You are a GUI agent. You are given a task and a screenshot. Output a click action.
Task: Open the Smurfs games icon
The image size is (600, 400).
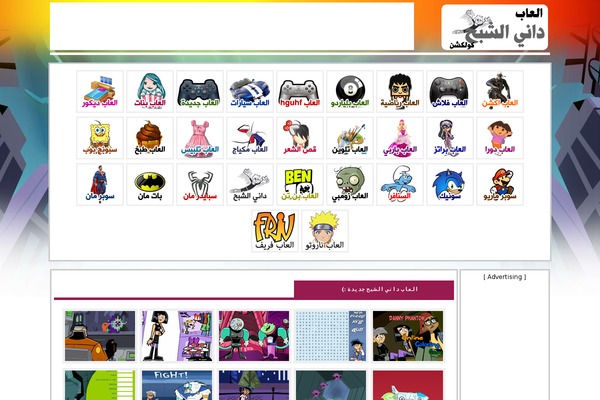400,184
